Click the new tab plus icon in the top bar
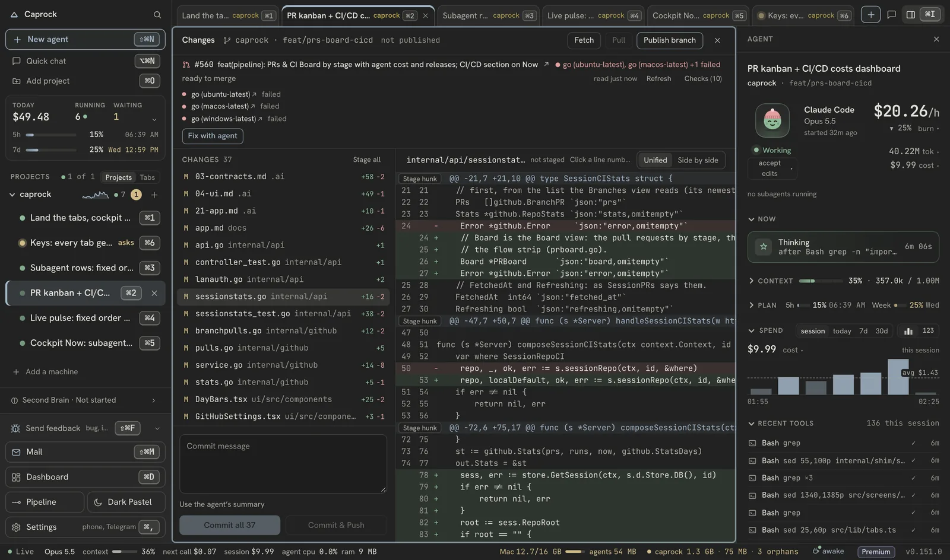950x560 pixels. (870, 15)
